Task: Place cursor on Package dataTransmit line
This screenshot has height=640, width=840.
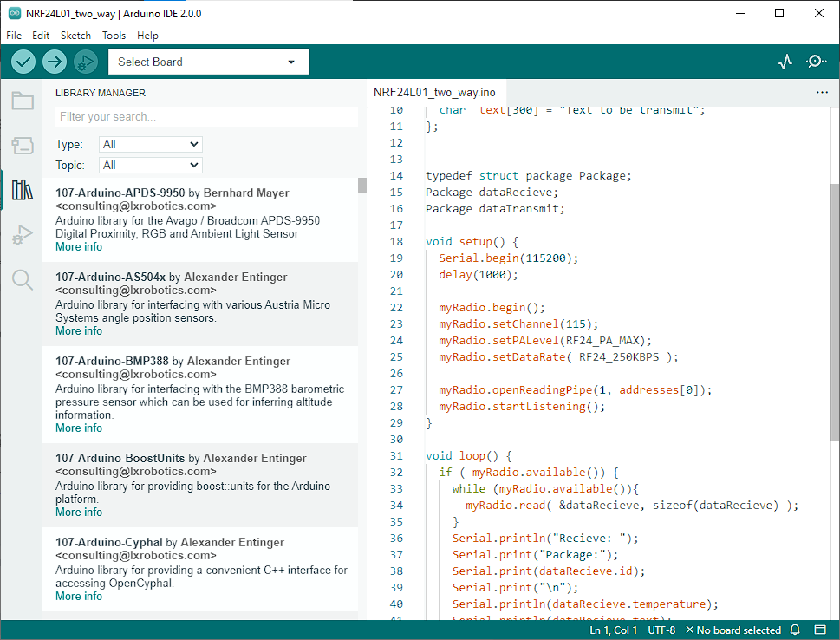Action: click(x=496, y=209)
